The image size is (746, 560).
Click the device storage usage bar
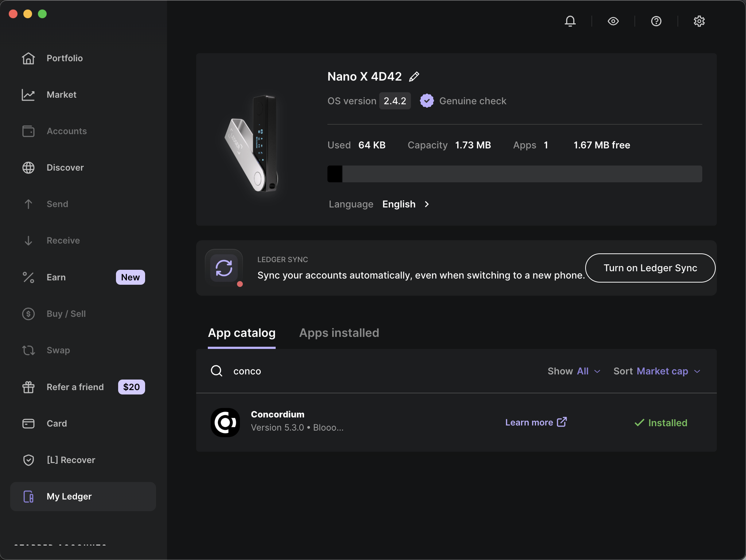pos(514,174)
